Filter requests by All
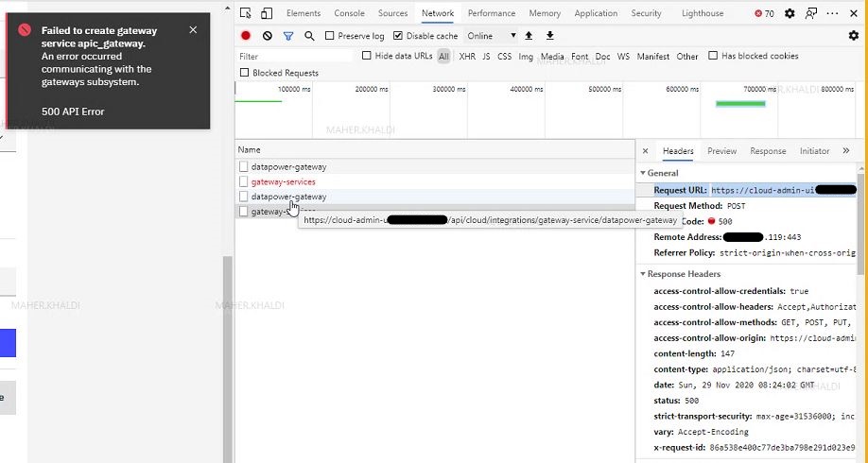Screen dimensions: 868x463 click(x=443, y=57)
